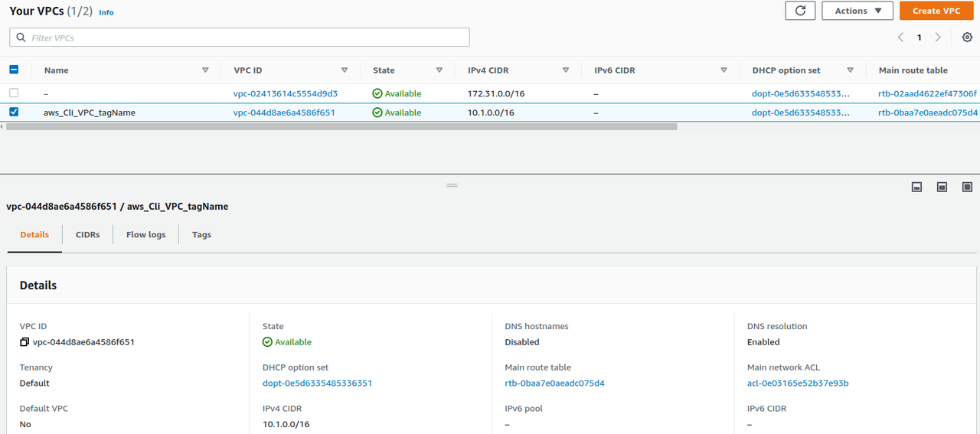
Task: Sort by DHCP option set column arrow
Action: click(850, 70)
